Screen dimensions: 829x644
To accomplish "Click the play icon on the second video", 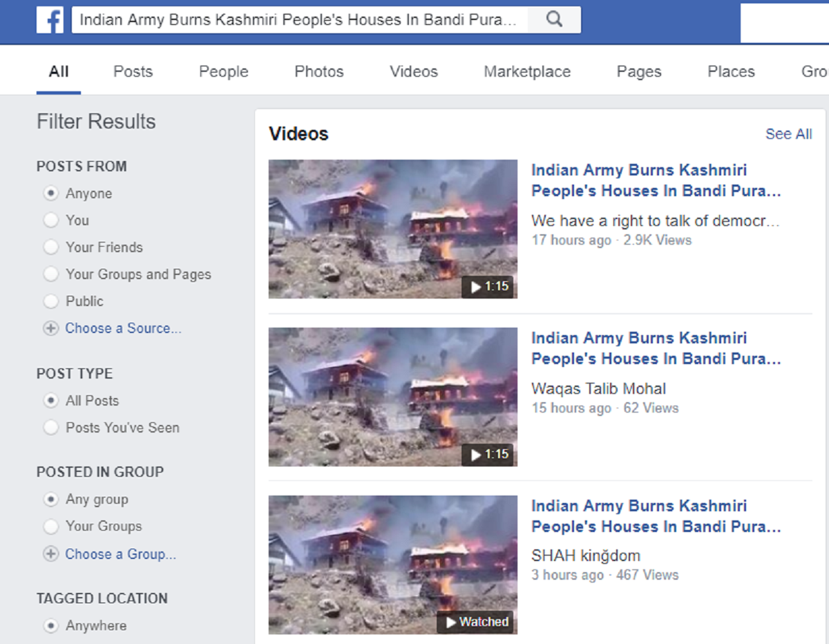I will pos(475,455).
